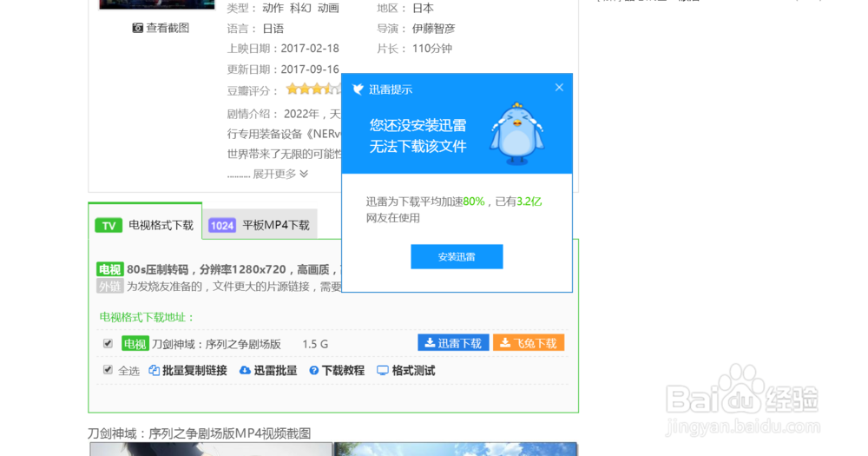Click the gray 外链 label
The width and height of the screenshot is (868, 456).
pyautogui.click(x=109, y=286)
